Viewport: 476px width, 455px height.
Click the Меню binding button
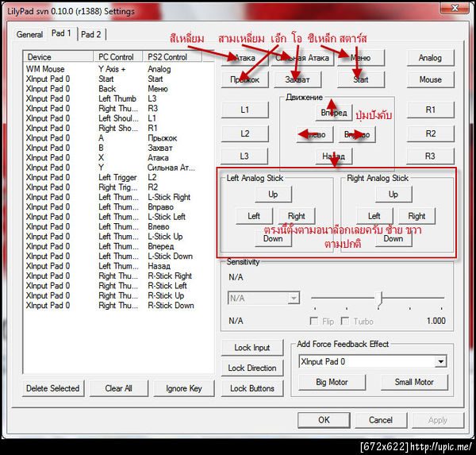361,58
